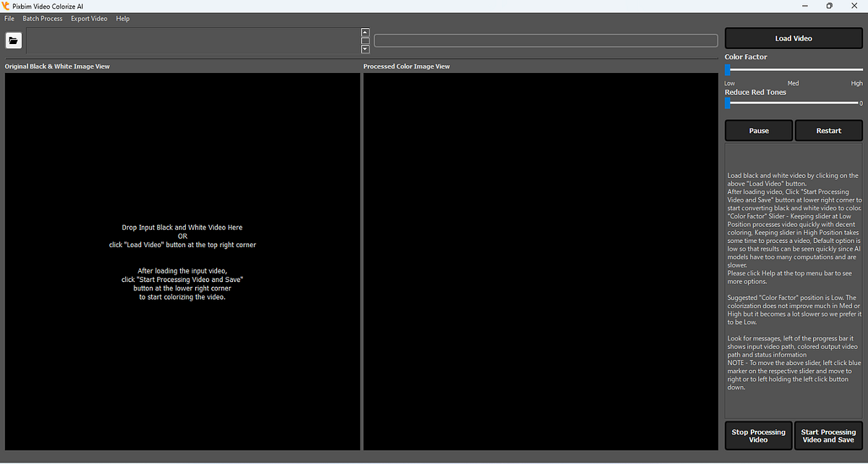Click the "Color Factor" heading label
Screen dimensions: 868x464
click(x=746, y=57)
